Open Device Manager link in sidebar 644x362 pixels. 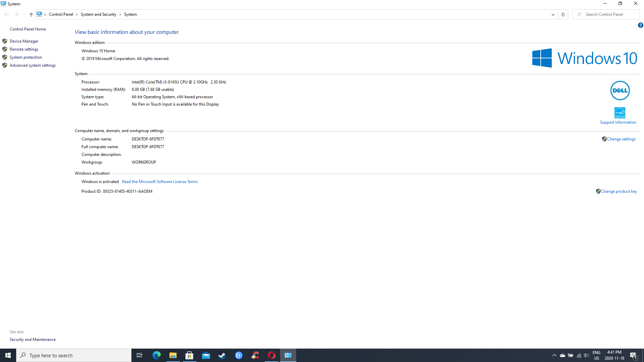24,41
